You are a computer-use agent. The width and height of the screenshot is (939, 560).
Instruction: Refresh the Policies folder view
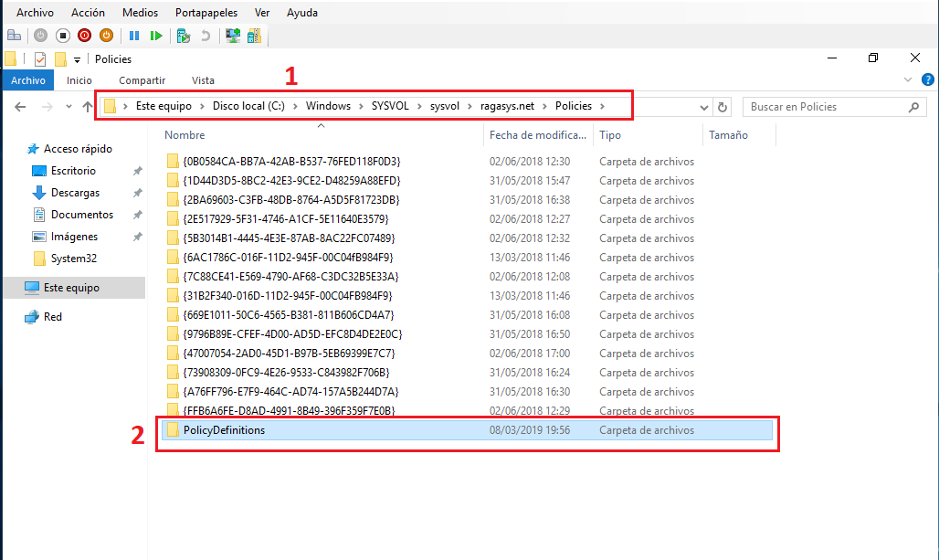click(x=723, y=105)
